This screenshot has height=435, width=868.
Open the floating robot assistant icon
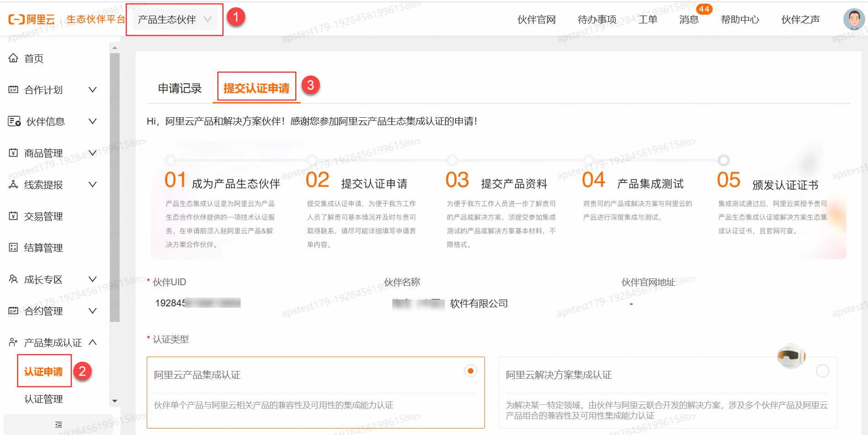click(x=791, y=356)
